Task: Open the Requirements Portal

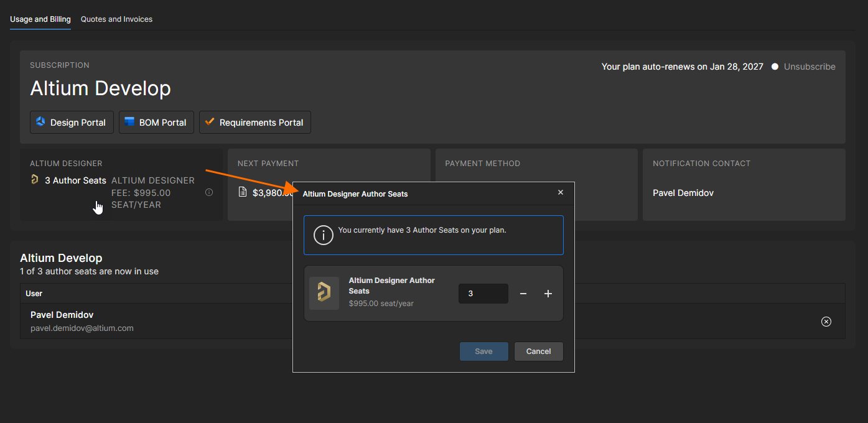Action: (x=255, y=123)
